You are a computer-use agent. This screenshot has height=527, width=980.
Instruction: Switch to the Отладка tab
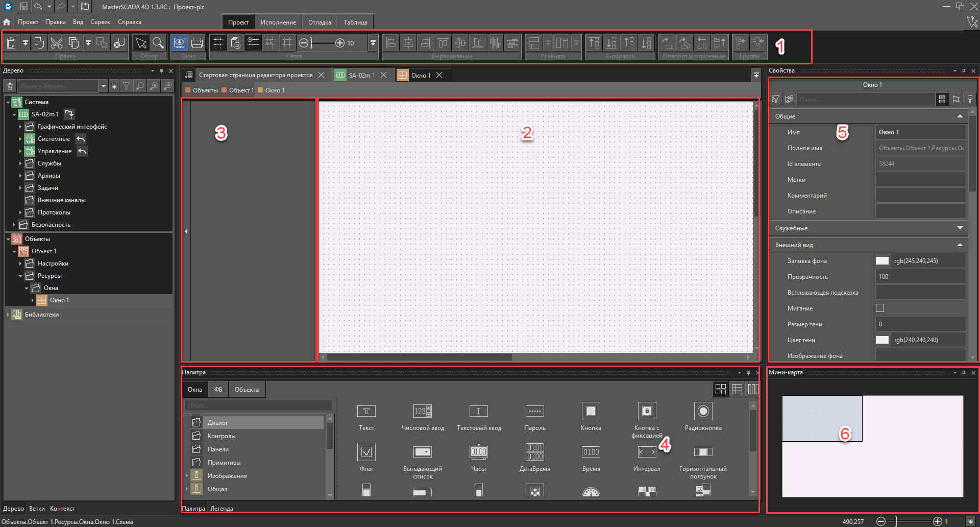(x=320, y=22)
